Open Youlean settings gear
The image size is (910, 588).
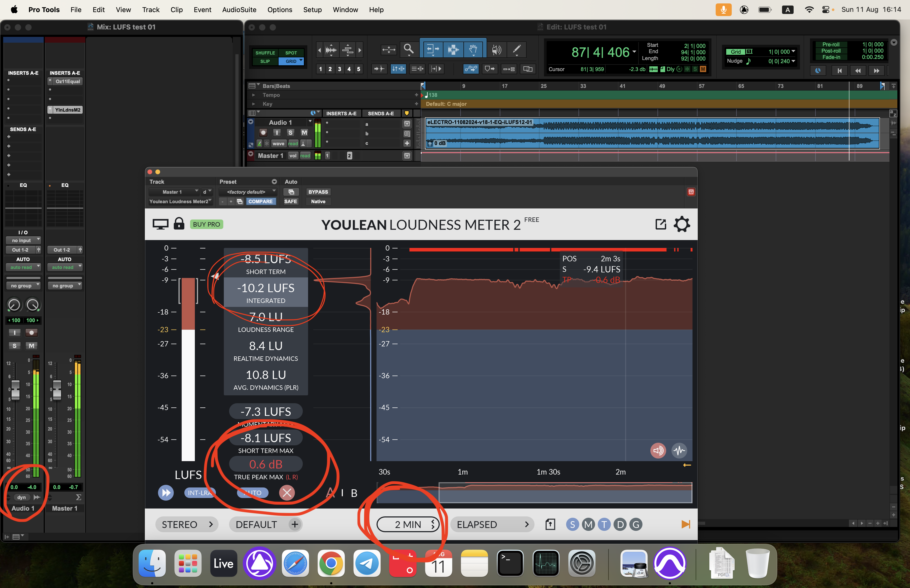(x=682, y=224)
